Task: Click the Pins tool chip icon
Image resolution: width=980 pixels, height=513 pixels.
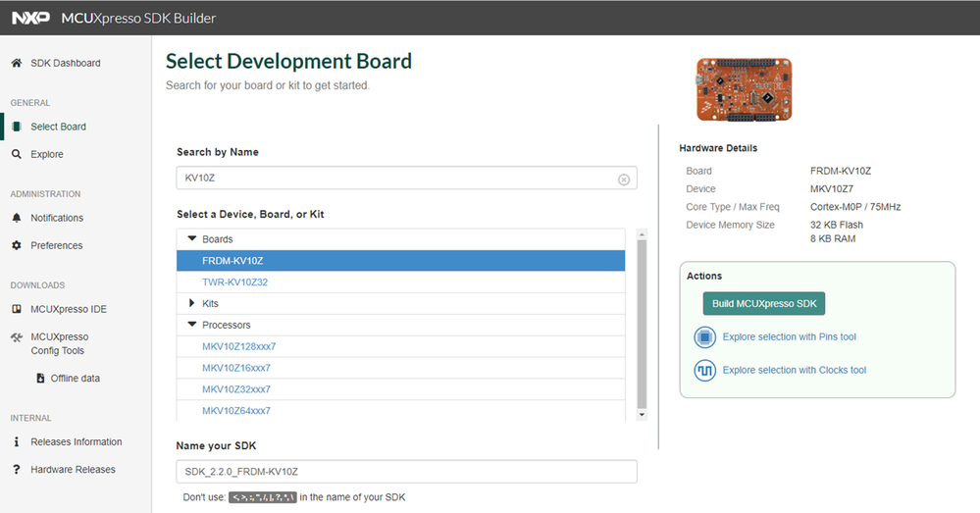Action: (x=704, y=336)
